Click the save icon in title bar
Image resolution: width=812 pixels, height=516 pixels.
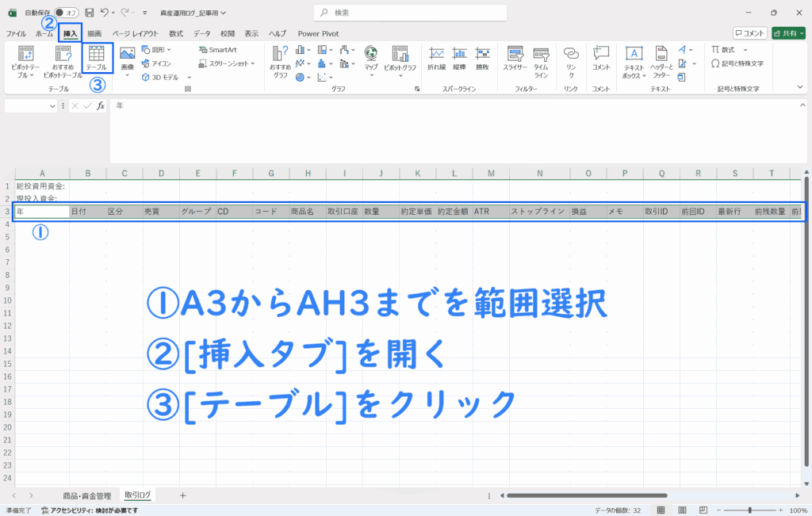pos(89,13)
